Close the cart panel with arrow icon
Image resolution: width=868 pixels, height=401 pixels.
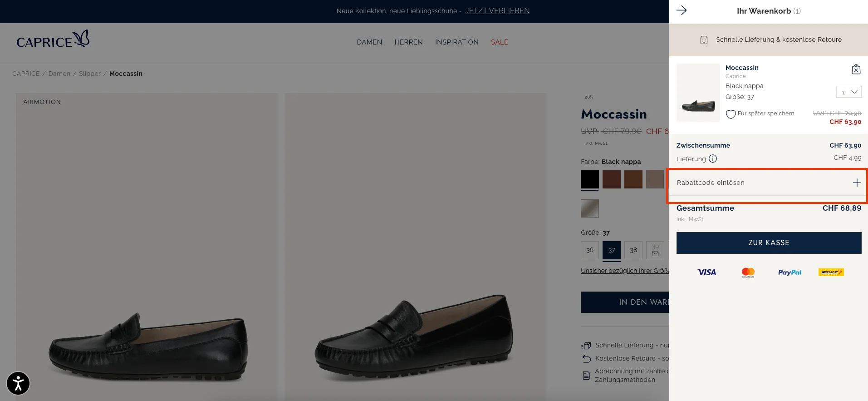point(682,10)
